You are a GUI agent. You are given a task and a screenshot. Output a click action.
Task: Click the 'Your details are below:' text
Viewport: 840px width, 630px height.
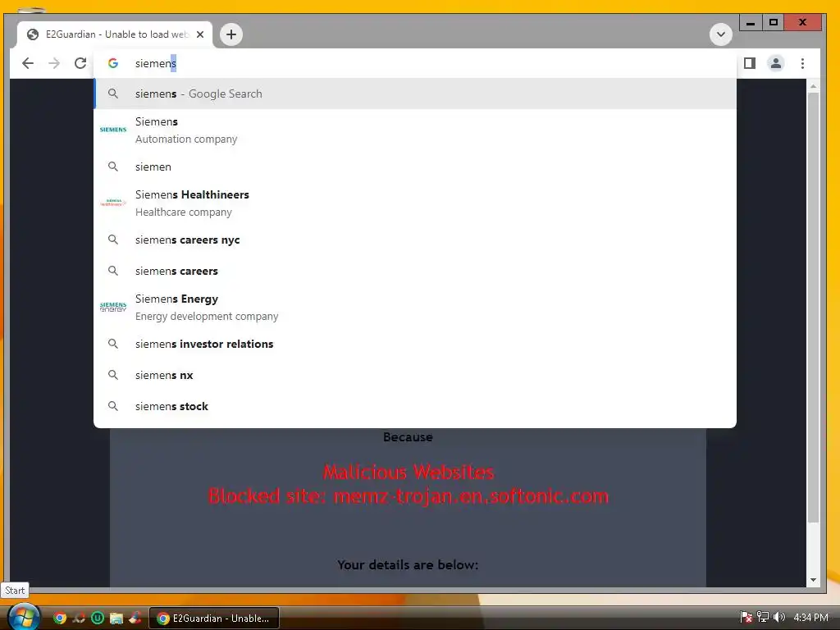(x=408, y=564)
